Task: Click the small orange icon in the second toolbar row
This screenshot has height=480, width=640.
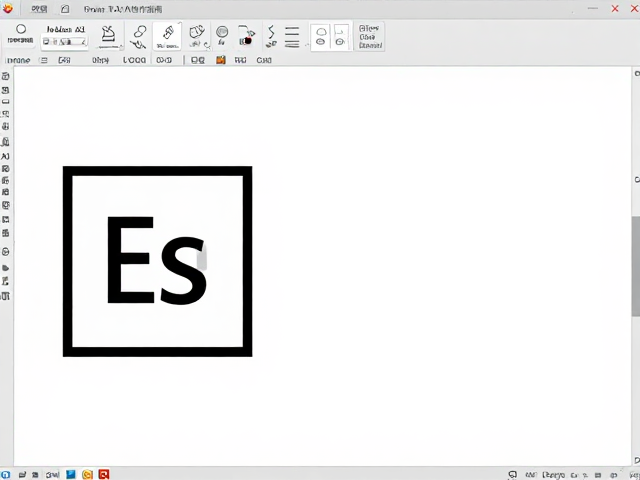Action: (x=221, y=60)
